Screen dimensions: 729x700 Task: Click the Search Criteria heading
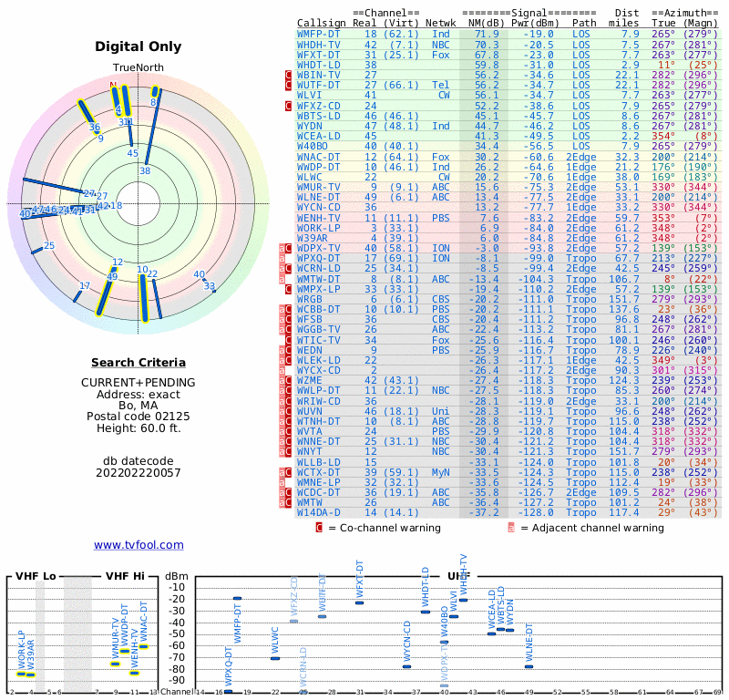(x=139, y=363)
